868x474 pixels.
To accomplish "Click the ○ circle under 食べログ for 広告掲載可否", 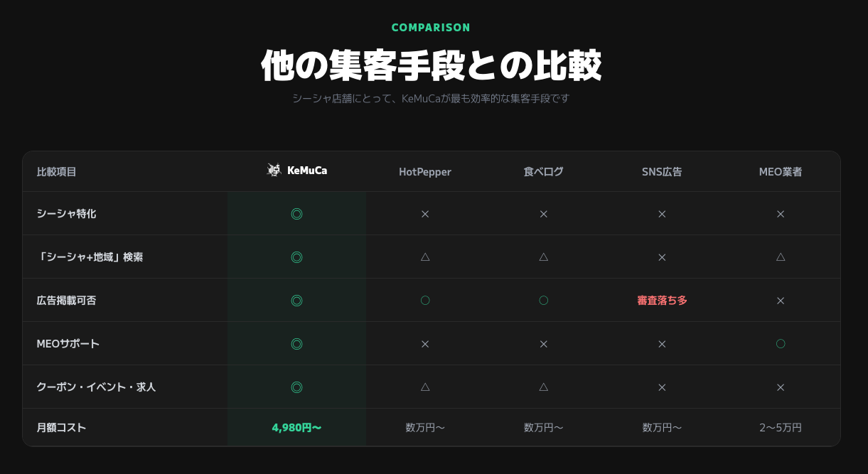I will coord(543,300).
